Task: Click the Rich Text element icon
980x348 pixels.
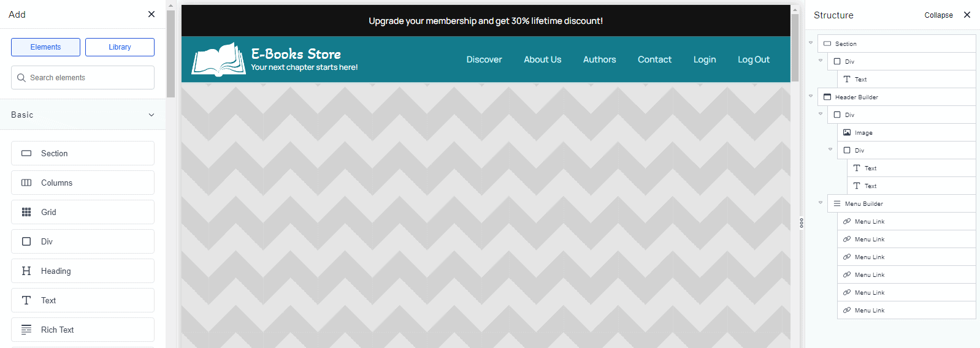Action: click(x=26, y=330)
